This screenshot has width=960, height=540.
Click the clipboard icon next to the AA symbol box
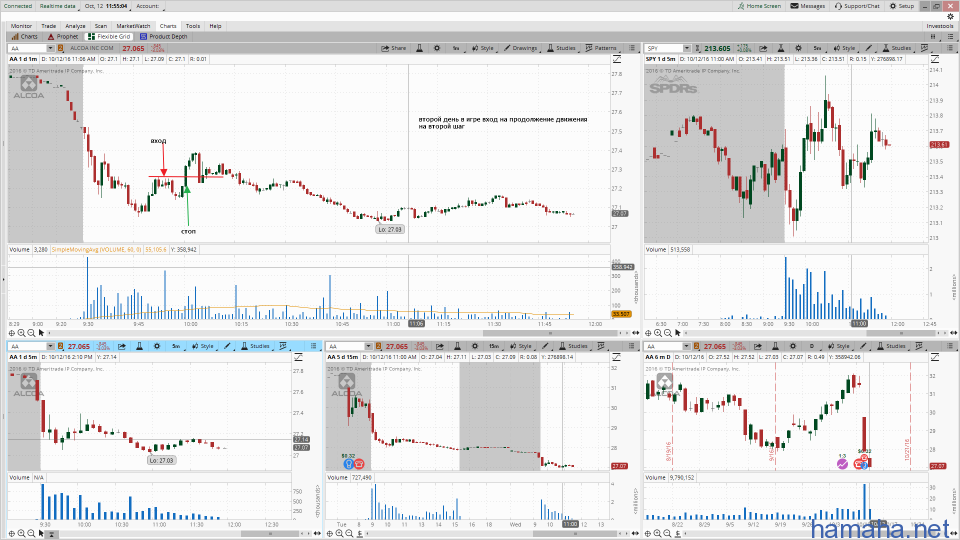(x=61, y=48)
